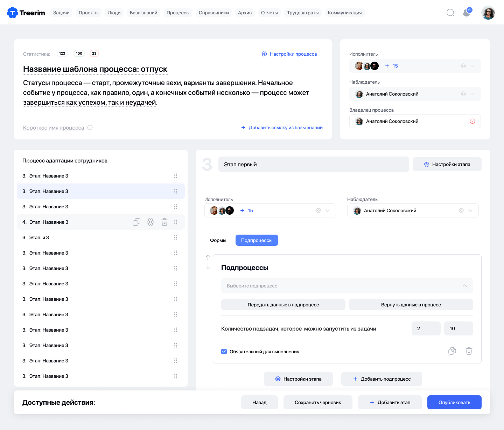Click the Этап первый name field
Screen dimensions: 504x430
[313, 164]
